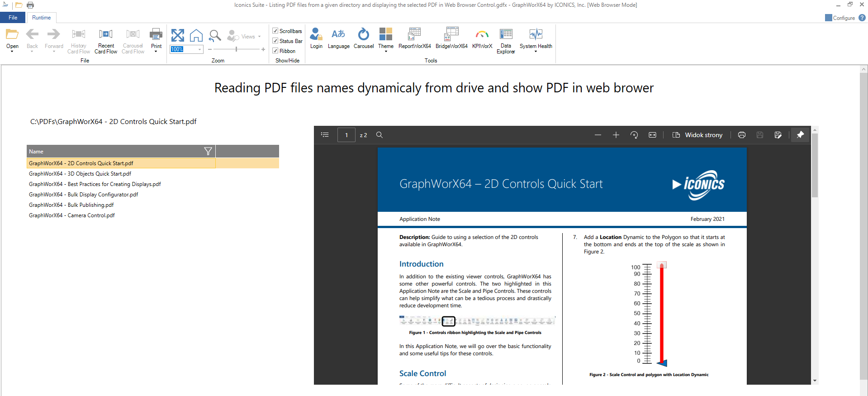
Task: Launch Data Explorer
Action: click(506, 41)
